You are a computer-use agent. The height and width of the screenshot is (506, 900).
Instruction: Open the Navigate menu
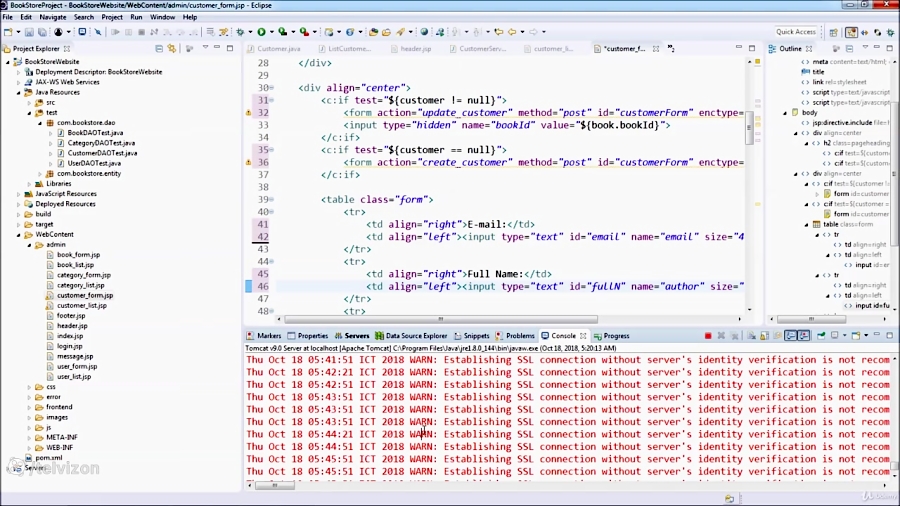[53, 17]
